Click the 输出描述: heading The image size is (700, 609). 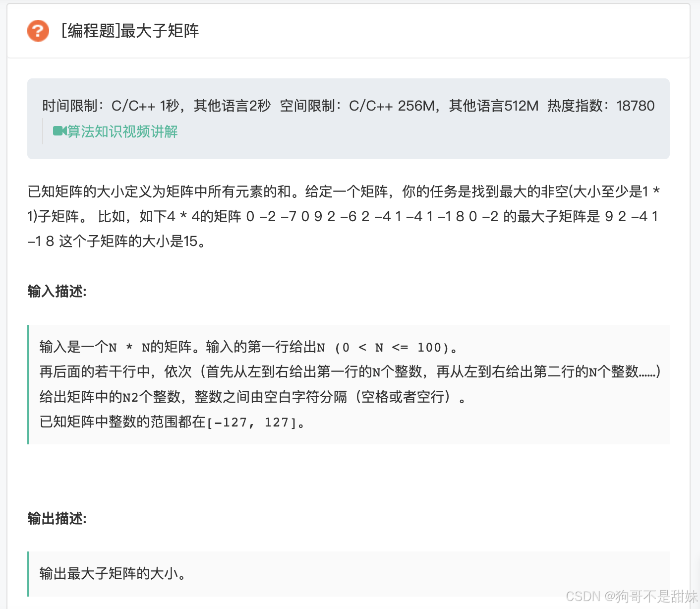(57, 518)
